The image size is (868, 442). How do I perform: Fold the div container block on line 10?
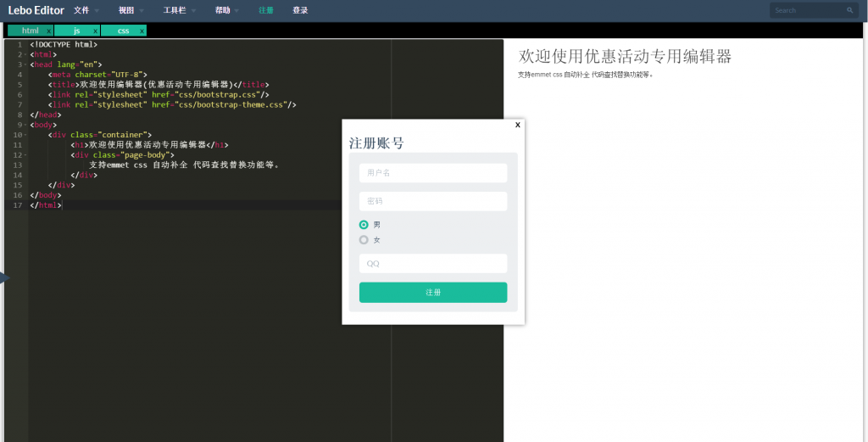coord(25,135)
